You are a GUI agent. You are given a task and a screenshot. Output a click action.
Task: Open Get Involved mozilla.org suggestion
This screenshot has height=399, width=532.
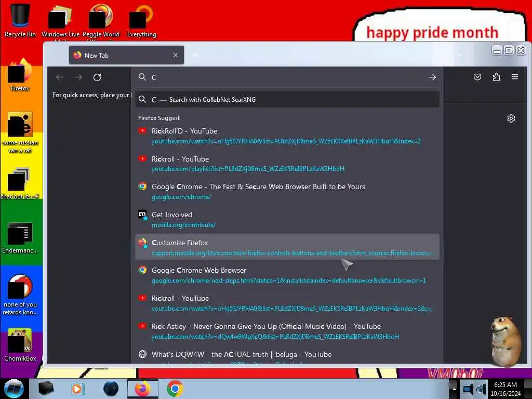[x=287, y=220]
